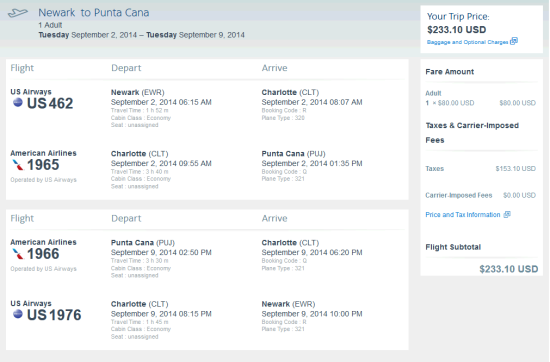Click the popup icon after Price and Tax Information
Image resolution: width=550 pixels, height=362 pixels.
(x=507, y=214)
